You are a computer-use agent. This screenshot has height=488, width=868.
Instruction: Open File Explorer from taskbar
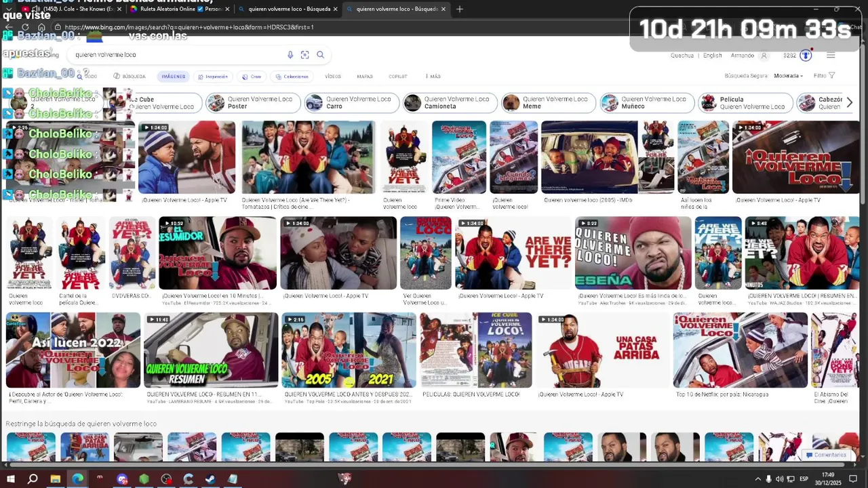pos(55,479)
